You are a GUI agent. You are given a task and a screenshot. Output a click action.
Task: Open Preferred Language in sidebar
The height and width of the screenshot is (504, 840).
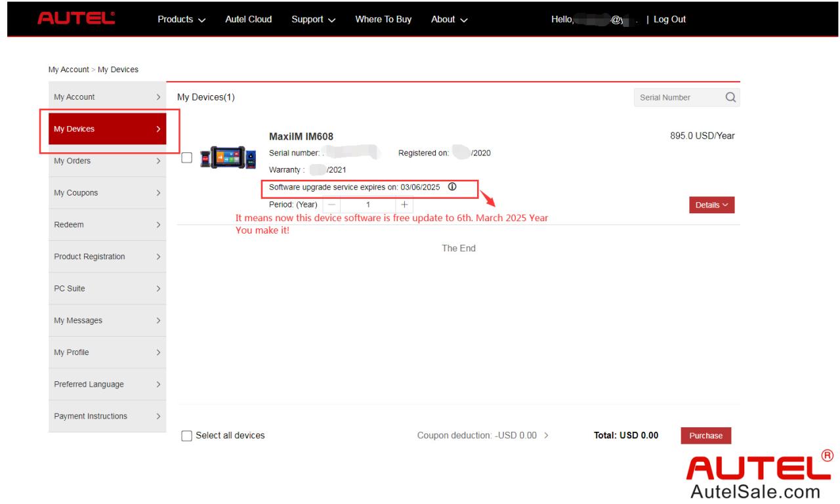(x=108, y=384)
